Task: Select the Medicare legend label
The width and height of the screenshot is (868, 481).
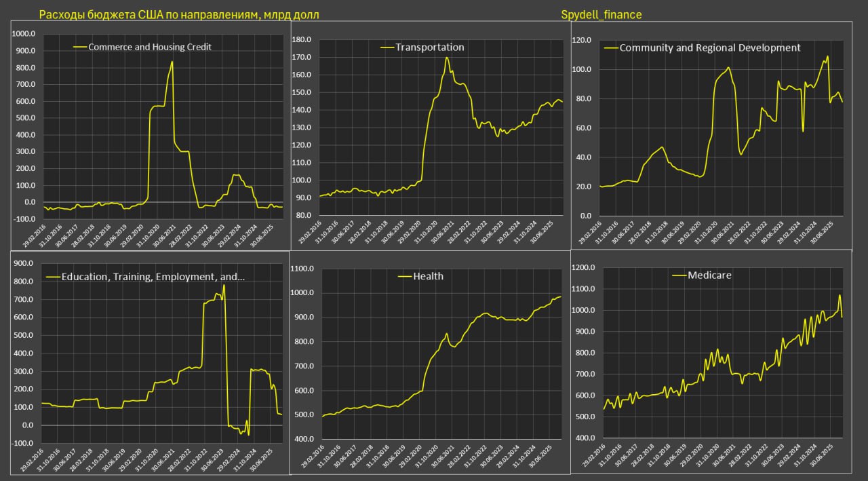Action: [709, 275]
